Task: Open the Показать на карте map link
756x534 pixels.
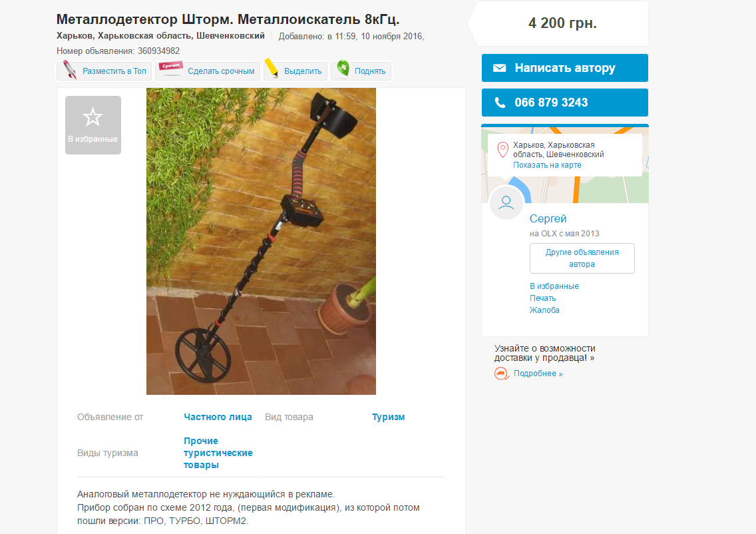Action: coord(547,165)
